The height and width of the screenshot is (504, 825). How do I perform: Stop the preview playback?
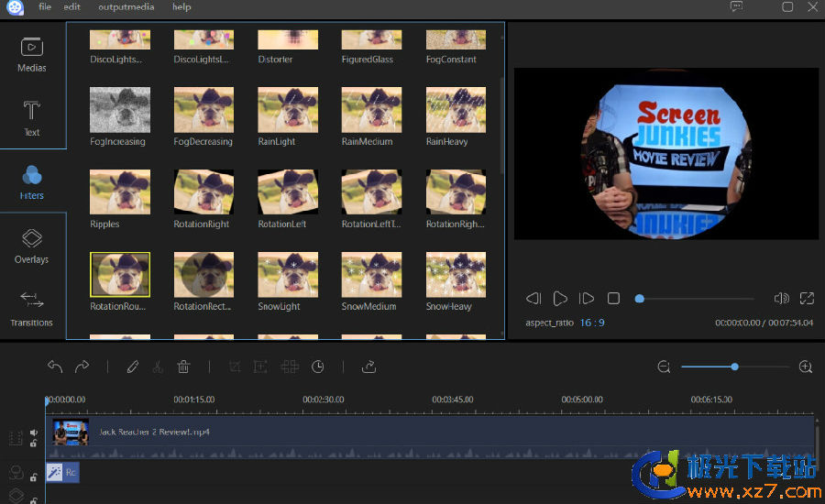point(613,299)
